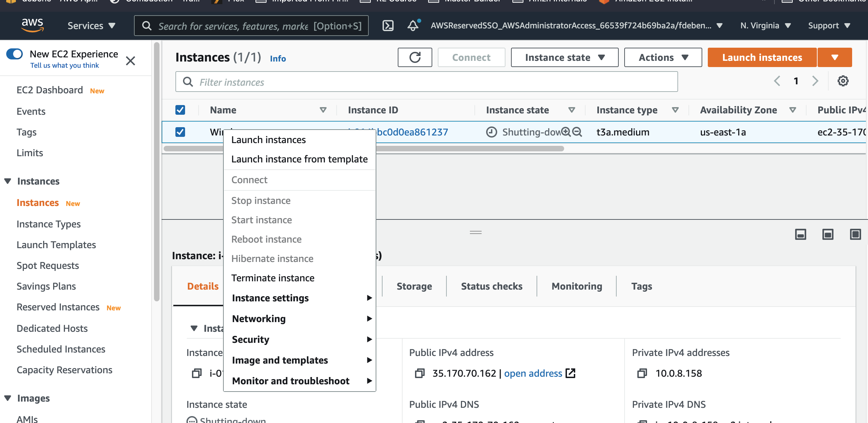Switch to the Monitoring tab

[577, 286]
